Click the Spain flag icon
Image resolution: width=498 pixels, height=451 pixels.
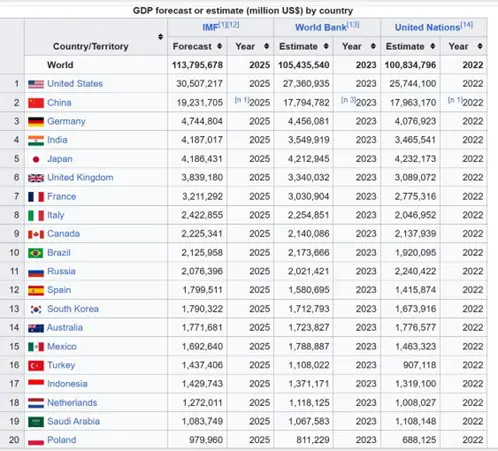pyautogui.click(x=36, y=291)
